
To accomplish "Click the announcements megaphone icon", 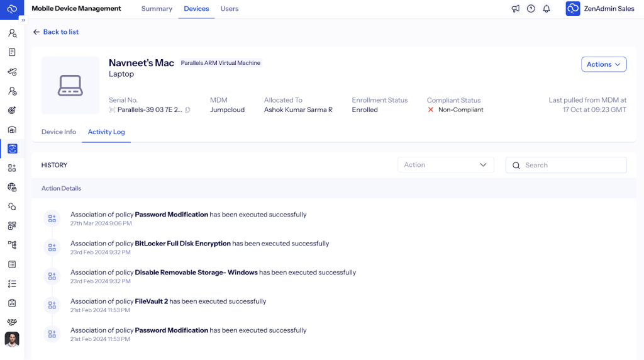I will [x=516, y=9].
